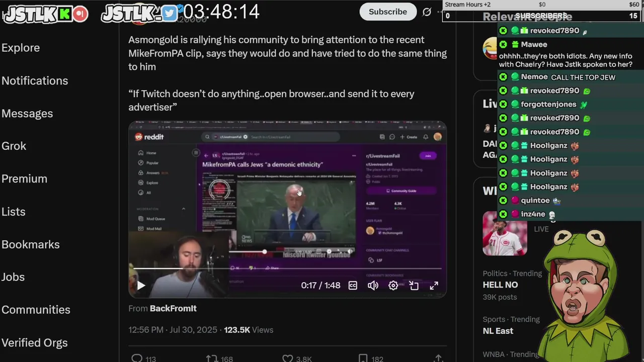644x362 pixels.
Task: Bookmark the tweet
Action: (363, 358)
